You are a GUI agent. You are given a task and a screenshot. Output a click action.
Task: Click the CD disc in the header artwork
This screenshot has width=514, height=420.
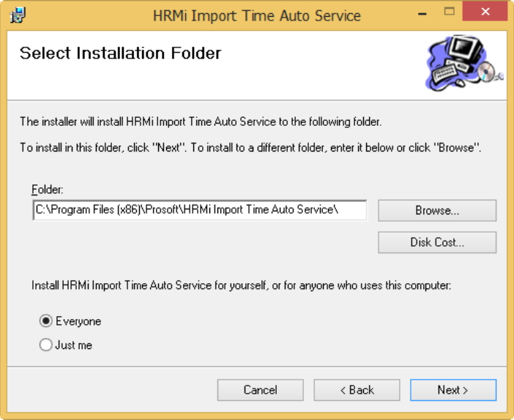pyautogui.click(x=487, y=72)
